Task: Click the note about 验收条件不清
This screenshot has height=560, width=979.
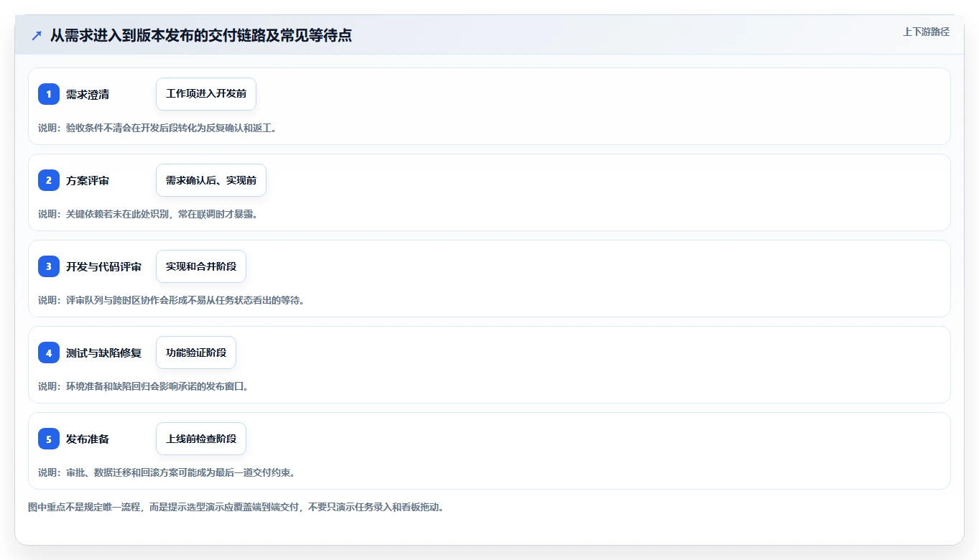Action: coord(157,128)
